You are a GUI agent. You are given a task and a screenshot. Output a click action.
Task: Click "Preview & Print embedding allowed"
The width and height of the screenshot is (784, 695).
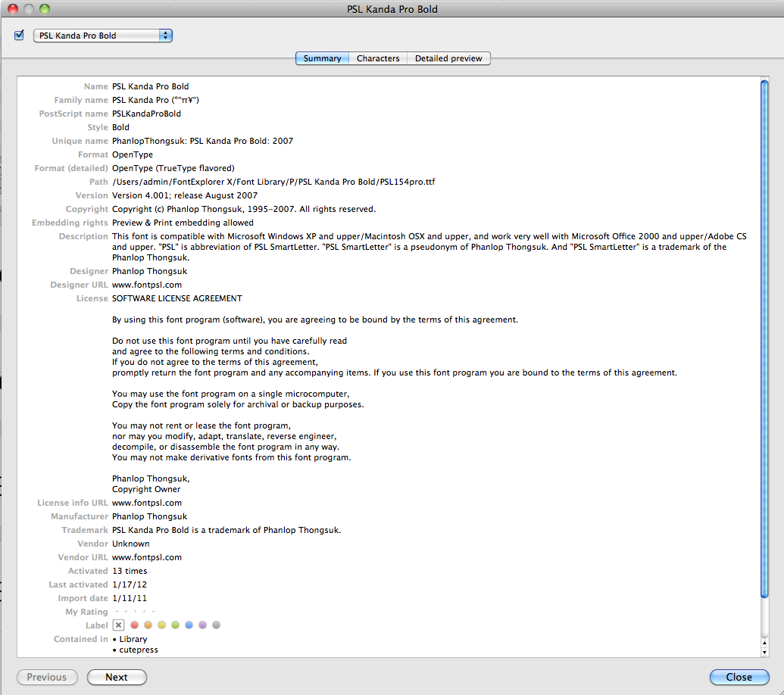point(183,223)
